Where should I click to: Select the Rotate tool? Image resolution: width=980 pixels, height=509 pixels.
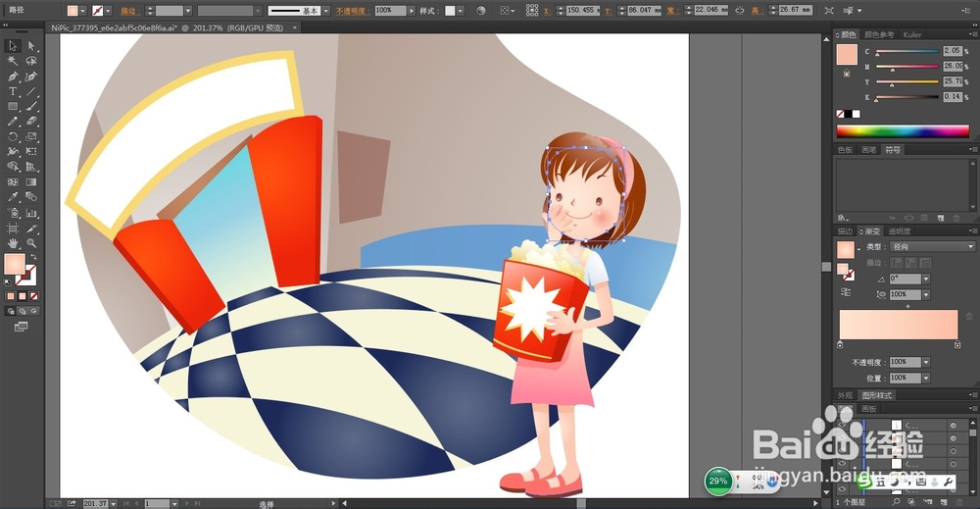point(13,136)
